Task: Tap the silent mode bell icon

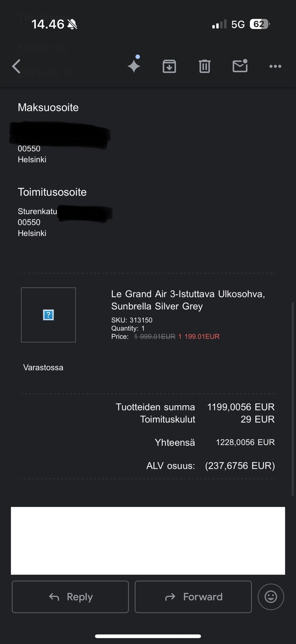Action: coord(72,24)
